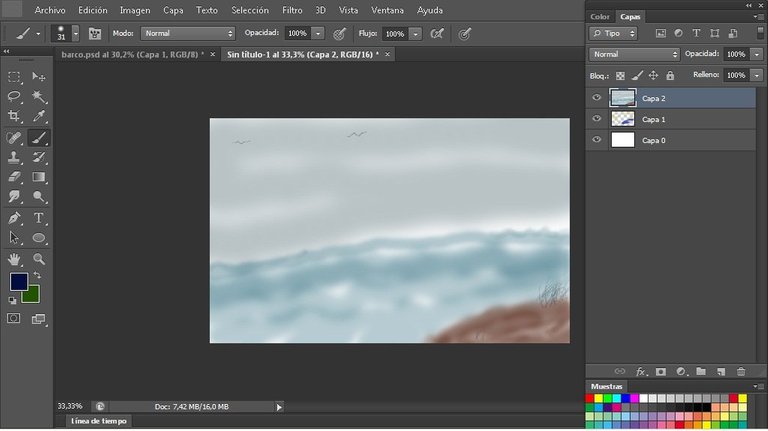Select the Lasso tool
Viewport: 768px width, 431px height.
pos(14,96)
